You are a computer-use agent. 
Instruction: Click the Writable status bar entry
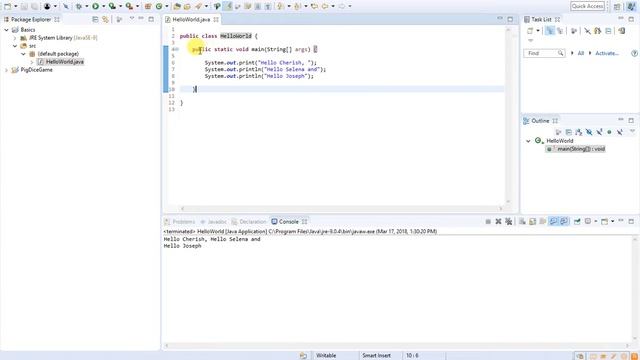click(326, 356)
